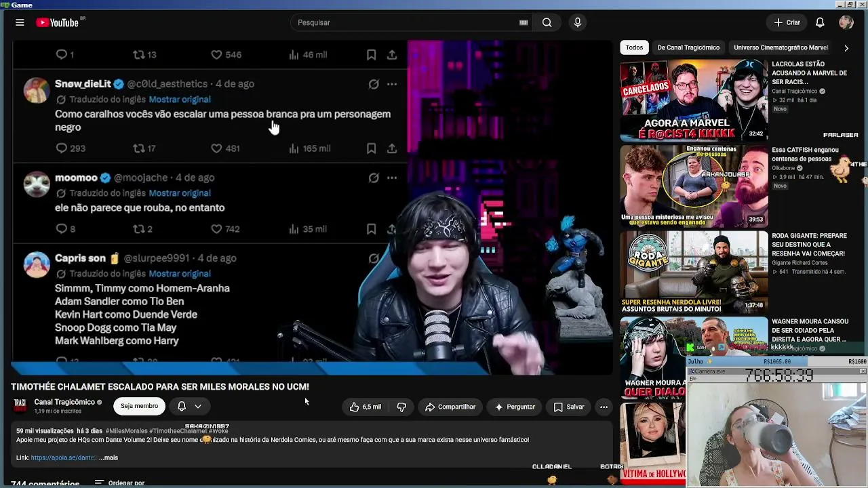Screen dimensions: 868x488
Task: Open the Canal Tragicômico channel name link
Action: point(64,402)
